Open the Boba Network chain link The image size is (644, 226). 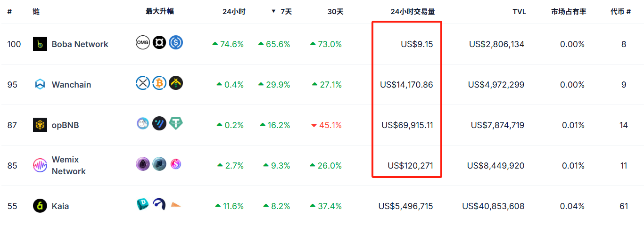coord(80,44)
